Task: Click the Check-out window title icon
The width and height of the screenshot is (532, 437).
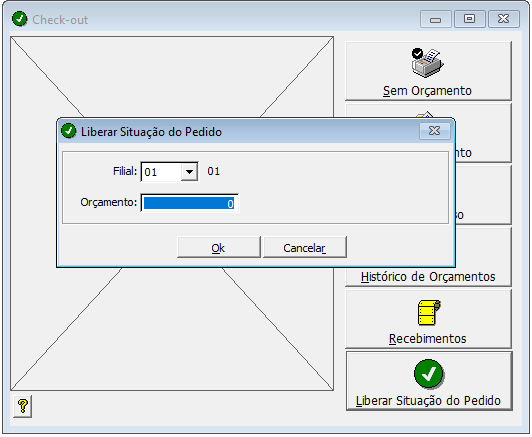Action: (20, 19)
